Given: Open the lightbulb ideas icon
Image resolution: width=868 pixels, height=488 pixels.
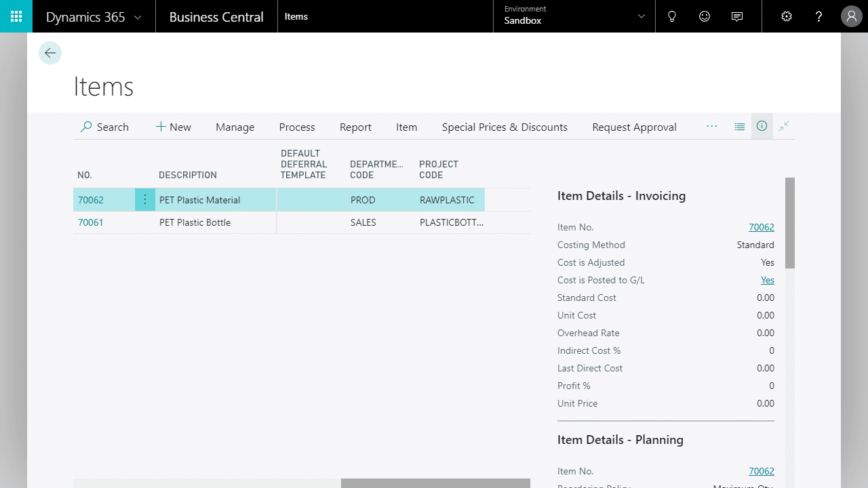Looking at the screenshot, I should [672, 16].
